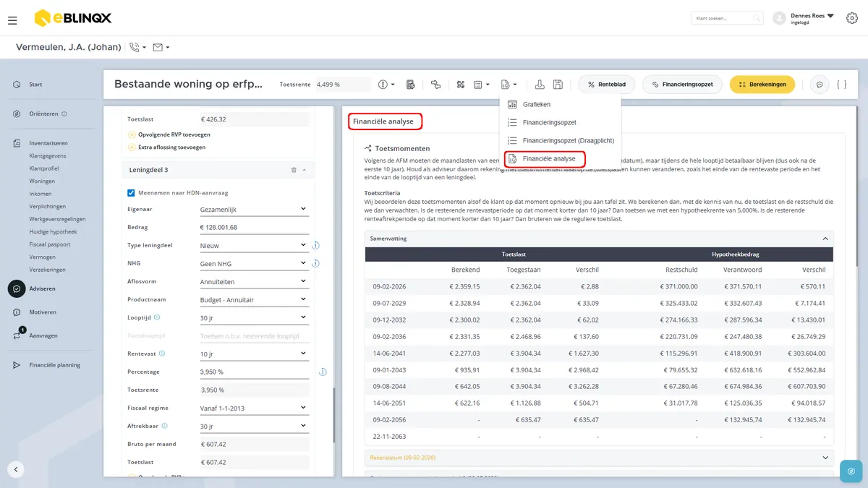This screenshot has height=488, width=868.
Task: Click info icon beside Aftrekbaar label
Action: pos(165,426)
